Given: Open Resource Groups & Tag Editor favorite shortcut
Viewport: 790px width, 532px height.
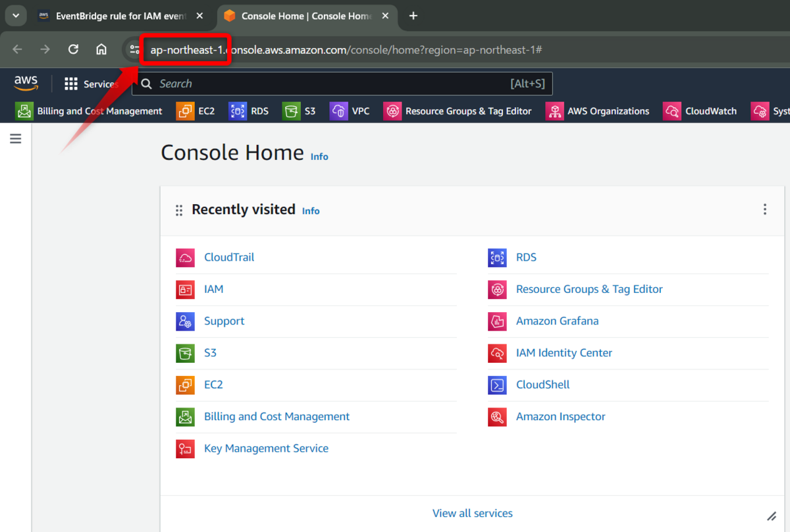Looking at the screenshot, I should coord(458,111).
